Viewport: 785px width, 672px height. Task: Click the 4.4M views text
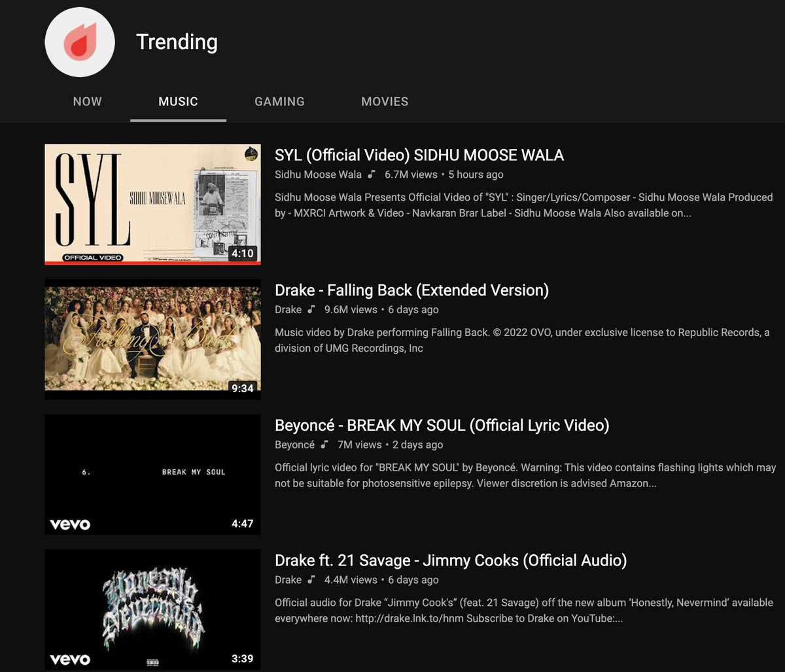coord(351,580)
